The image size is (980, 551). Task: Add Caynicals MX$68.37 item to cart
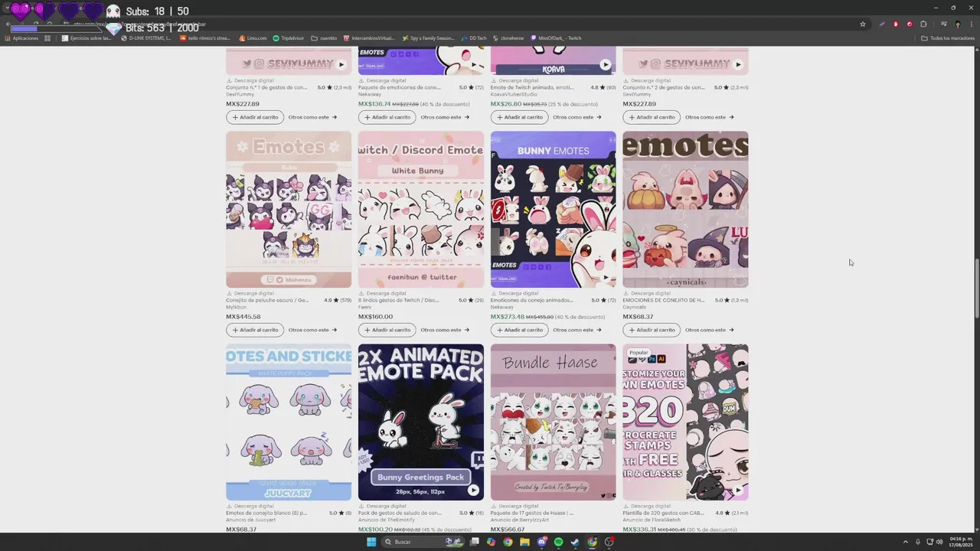pyautogui.click(x=652, y=330)
